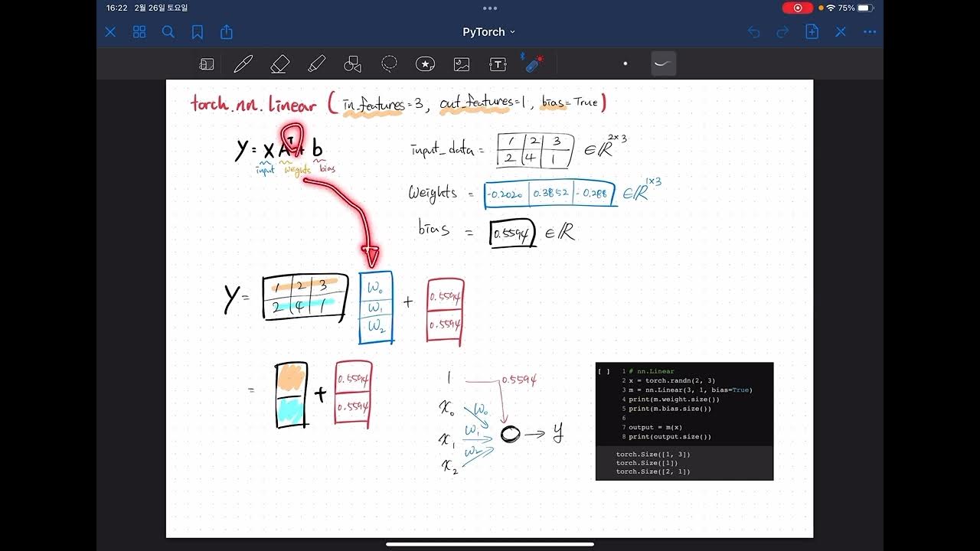
Task: Add a new page
Action: [812, 32]
